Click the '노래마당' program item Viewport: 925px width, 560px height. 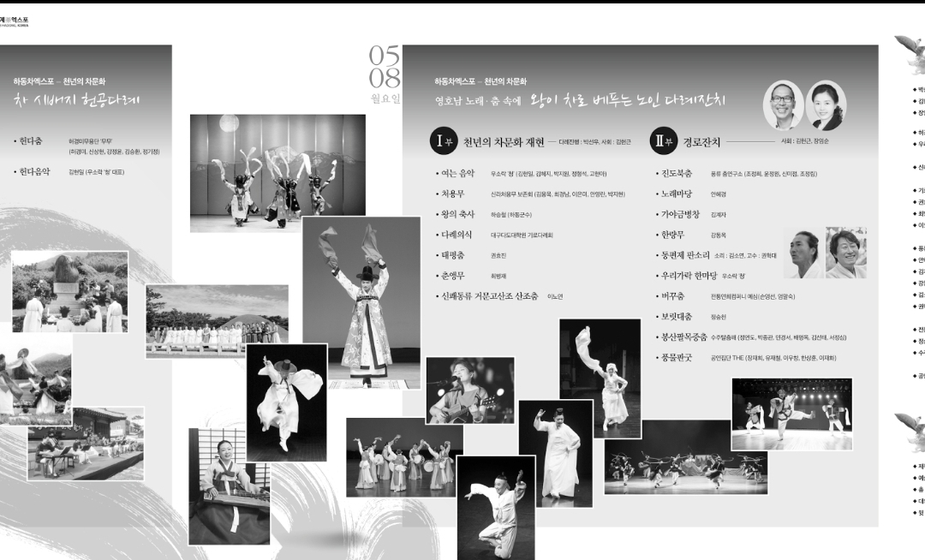coord(676,194)
